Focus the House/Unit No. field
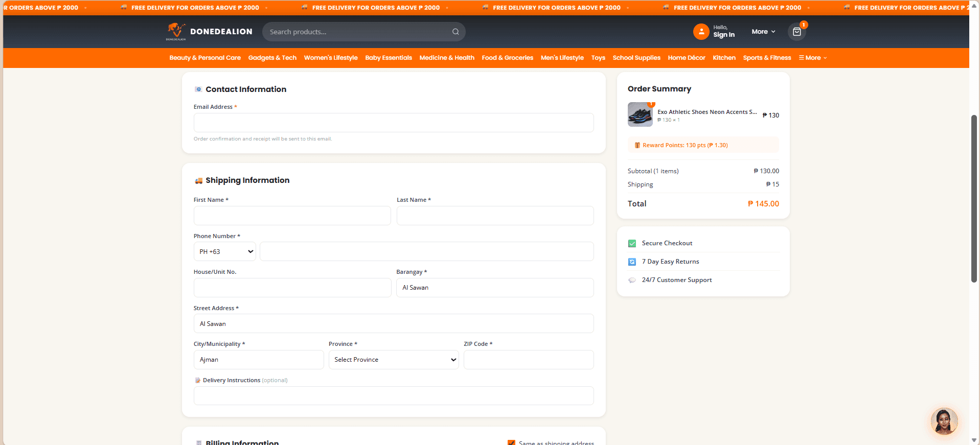The height and width of the screenshot is (445, 980). pyautogui.click(x=292, y=288)
